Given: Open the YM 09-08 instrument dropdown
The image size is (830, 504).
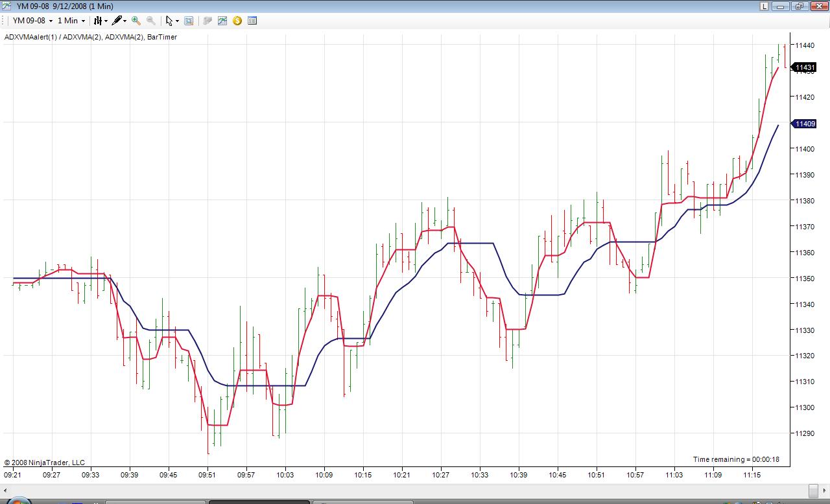Looking at the screenshot, I should coord(32,21).
